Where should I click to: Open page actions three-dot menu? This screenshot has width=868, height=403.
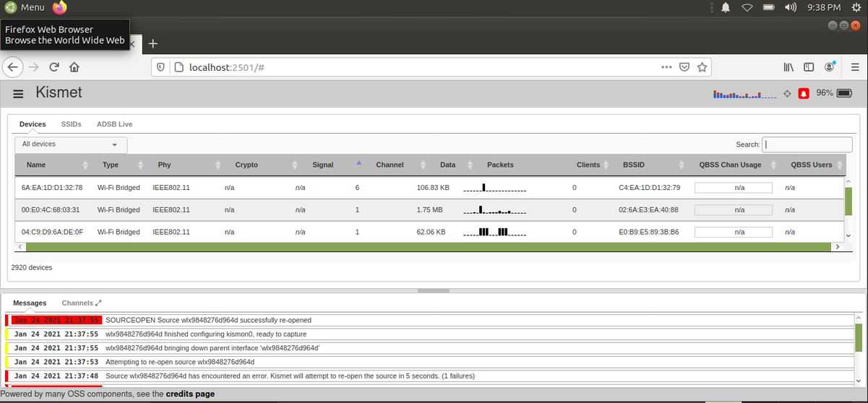(666, 67)
